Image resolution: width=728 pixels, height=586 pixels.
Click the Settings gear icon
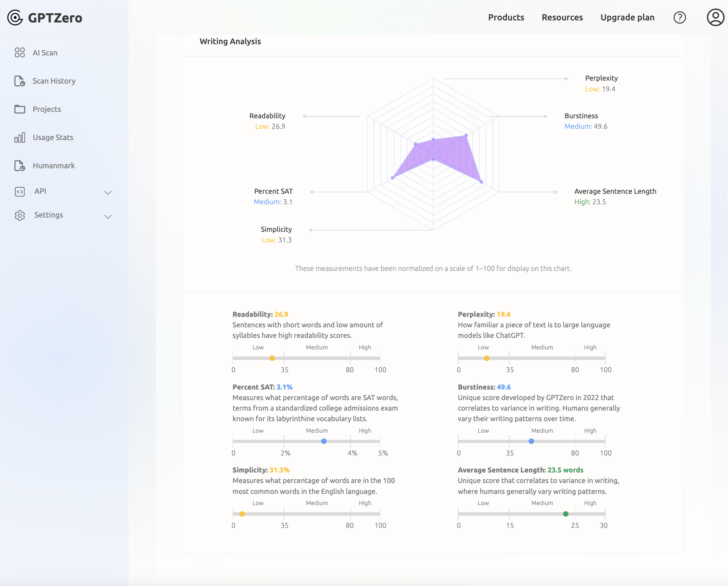pos(20,215)
